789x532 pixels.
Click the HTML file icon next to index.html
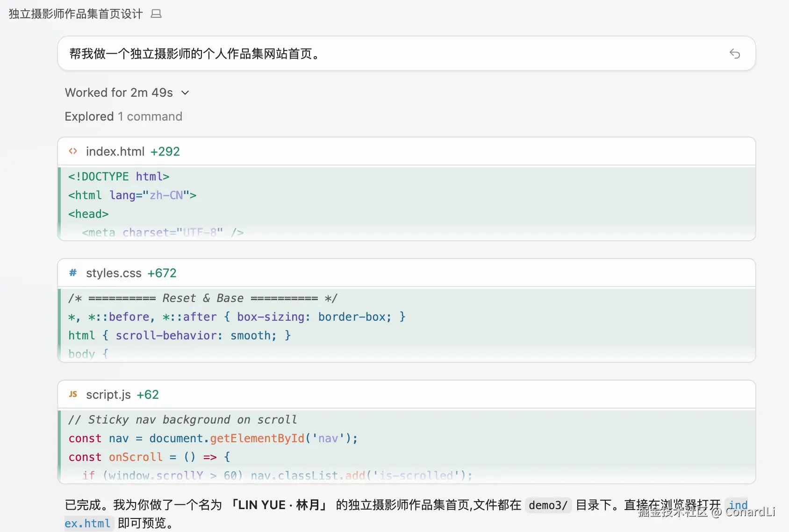[73, 151]
